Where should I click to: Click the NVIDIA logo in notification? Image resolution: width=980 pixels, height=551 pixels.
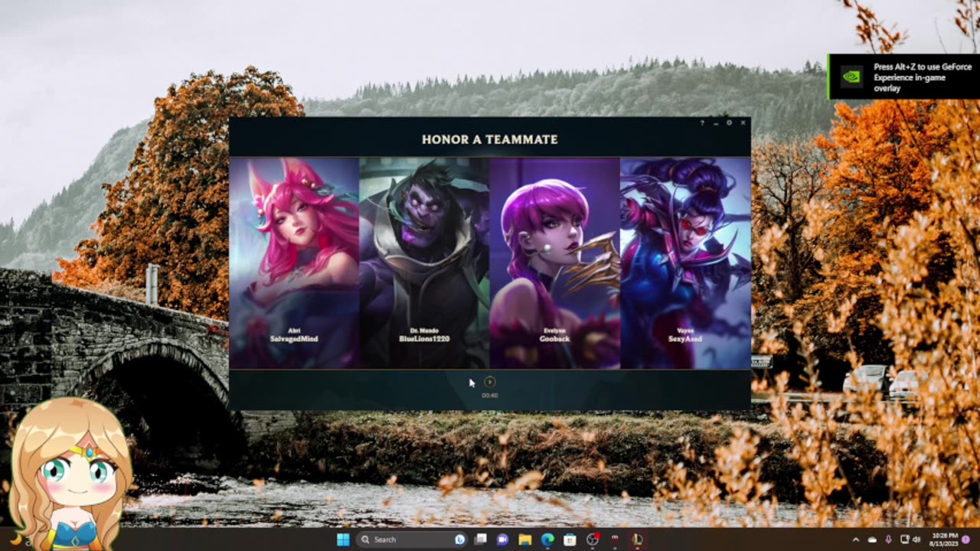click(x=851, y=77)
